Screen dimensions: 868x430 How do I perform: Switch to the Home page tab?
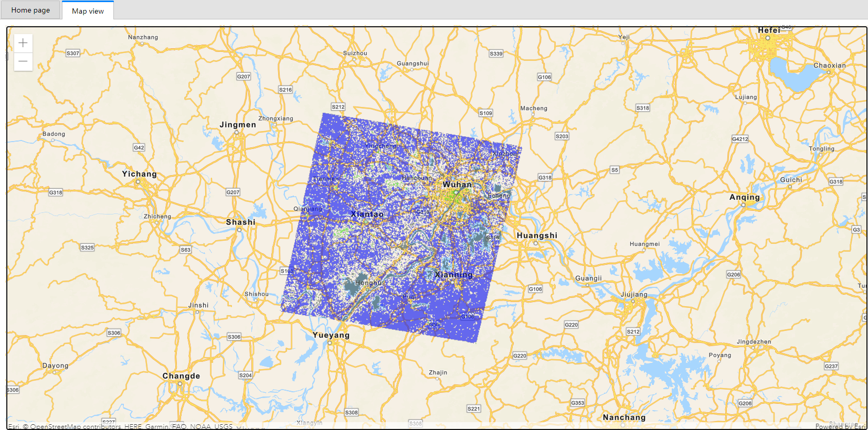[30, 10]
